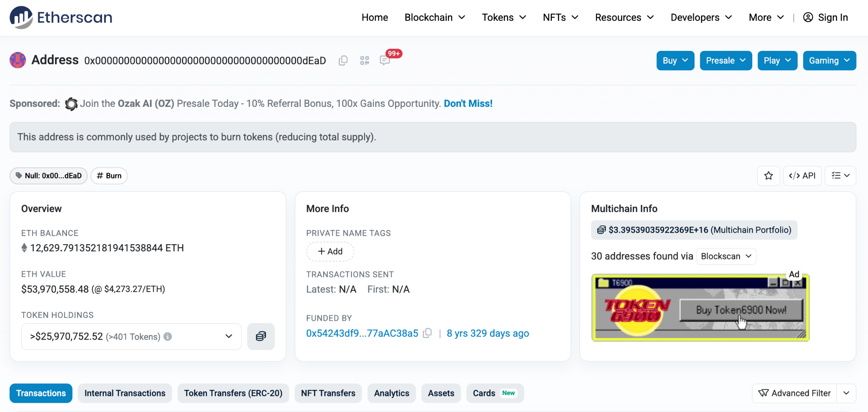Open the token holdings portfolio icon button
This screenshot has height=412, width=868.
[x=261, y=337]
